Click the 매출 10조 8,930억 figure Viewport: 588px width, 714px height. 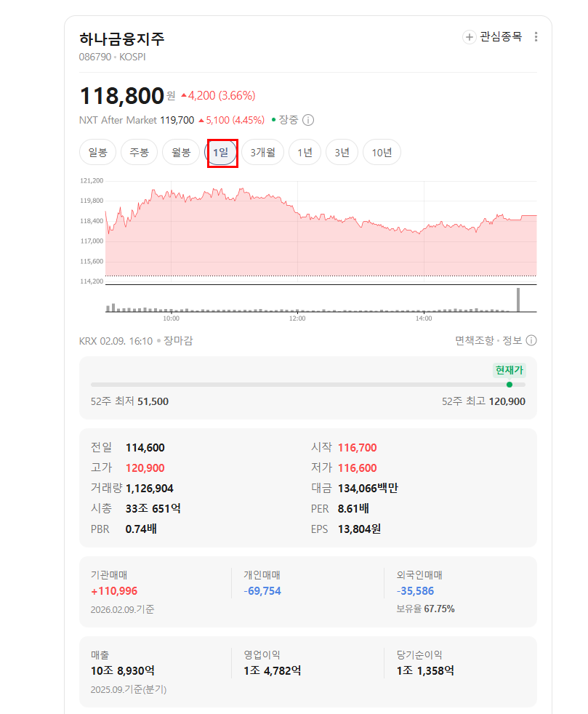123,671
